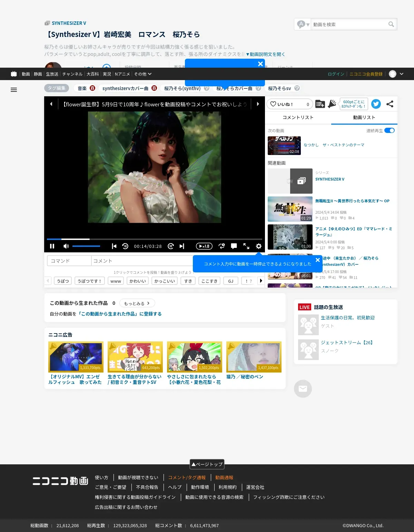Share the video on Twitter
This screenshot has height=532, width=414.
[376, 104]
